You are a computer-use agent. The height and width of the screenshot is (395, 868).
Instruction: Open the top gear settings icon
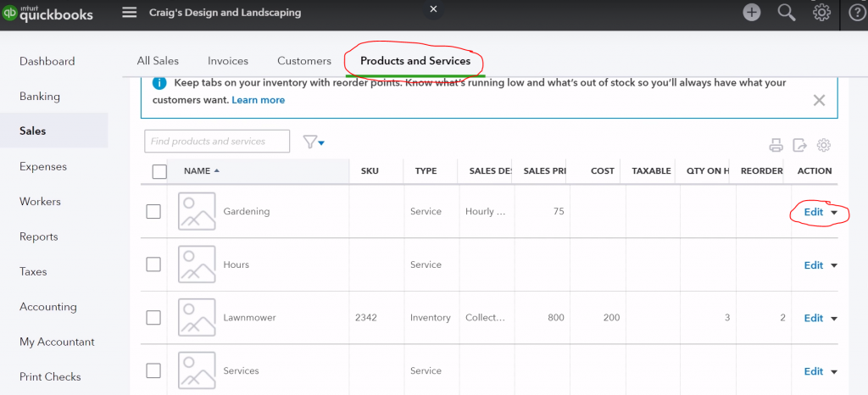tap(821, 13)
